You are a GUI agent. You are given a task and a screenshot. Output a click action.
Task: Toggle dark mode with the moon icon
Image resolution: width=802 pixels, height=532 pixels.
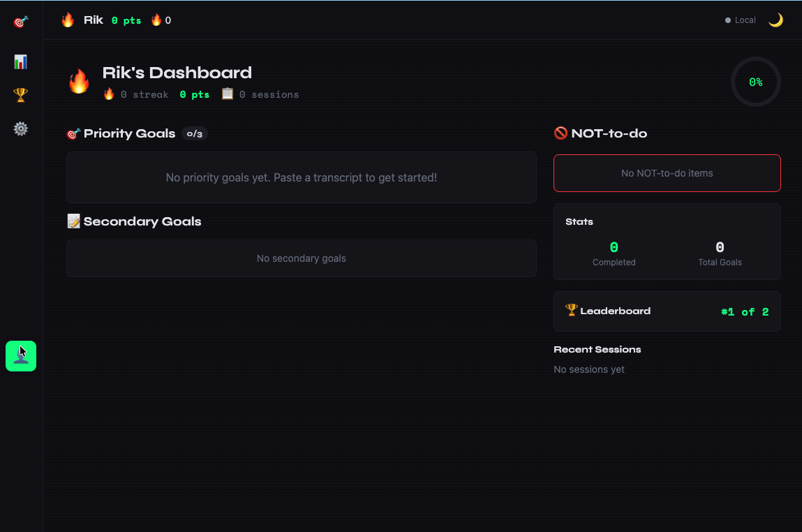pos(775,20)
